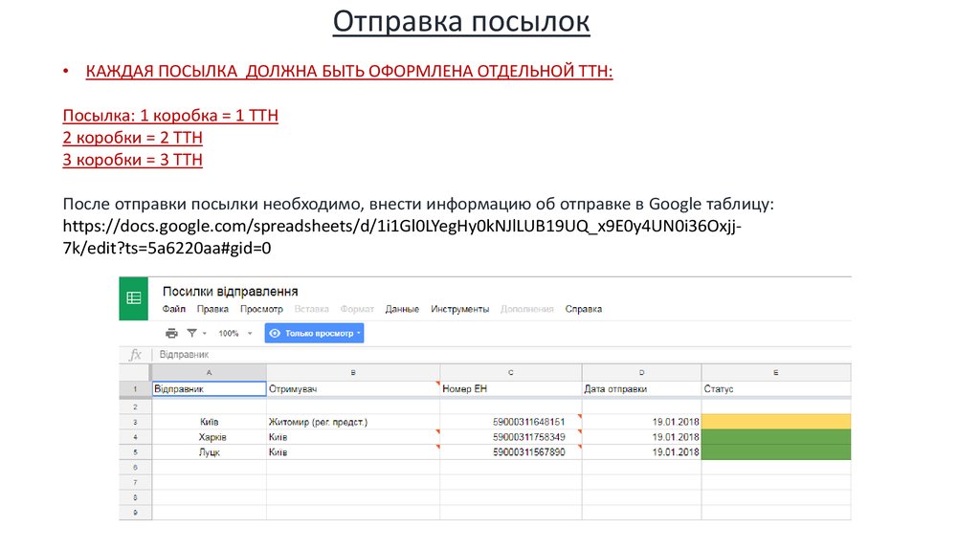Select column C header
980x549 pixels.
pos(511,371)
